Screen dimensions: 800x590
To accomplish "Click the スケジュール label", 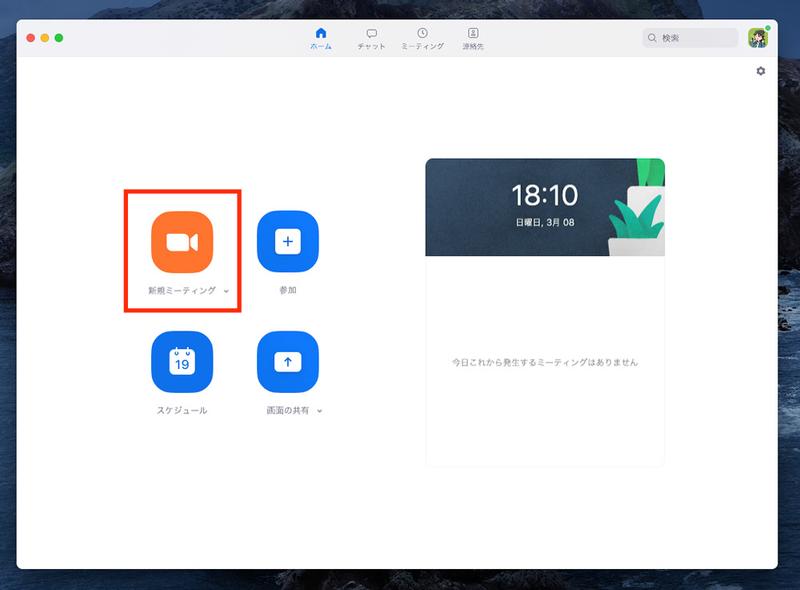I will tap(182, 410).
